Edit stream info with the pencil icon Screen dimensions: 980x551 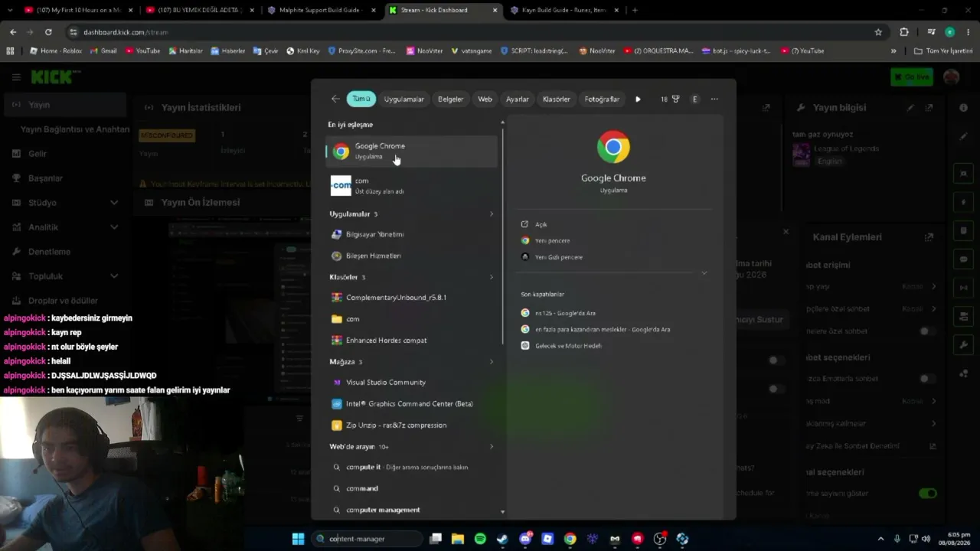point(910,108)
